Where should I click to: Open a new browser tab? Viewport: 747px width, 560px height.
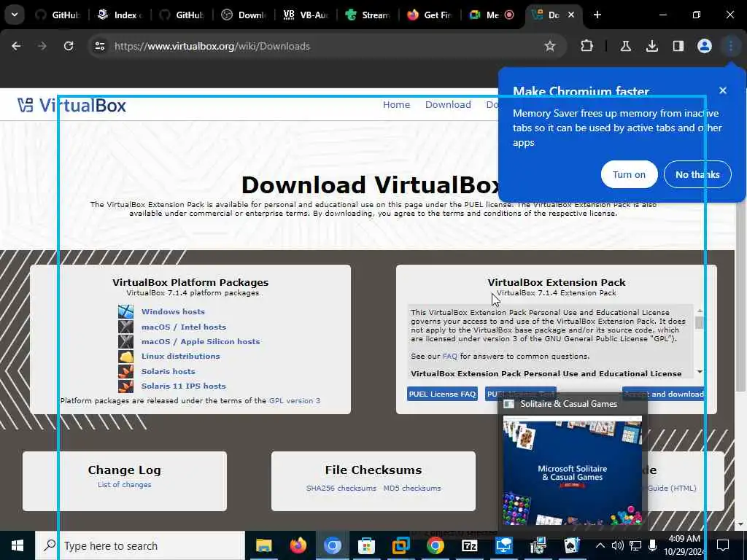pyautogui.click(x=597, y=15)
